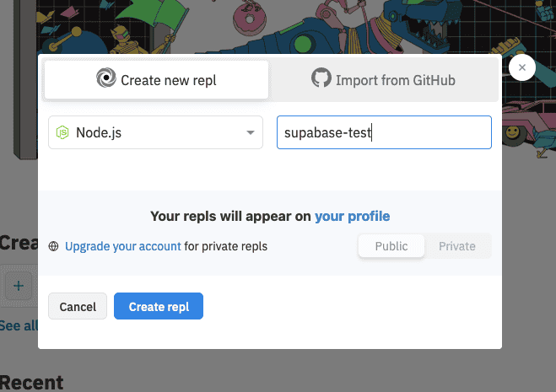
Task: Click the Node.js hexagon logo
Action: 62,132
